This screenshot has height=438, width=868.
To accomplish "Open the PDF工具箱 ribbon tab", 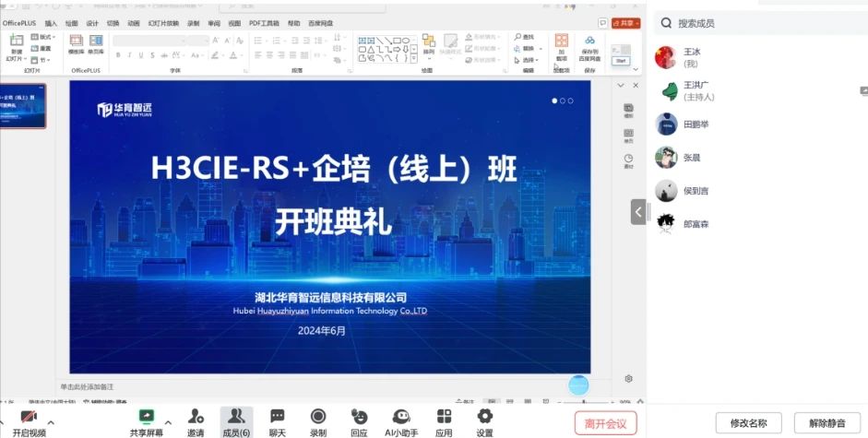I will [264, 23].
